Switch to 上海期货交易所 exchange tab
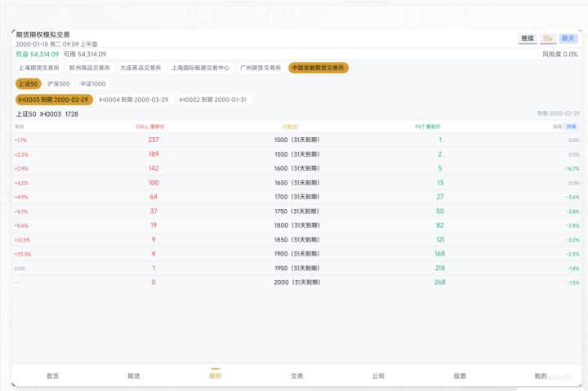Image resolution: width=588 pixels, height=391 pixels. (39, 68)
